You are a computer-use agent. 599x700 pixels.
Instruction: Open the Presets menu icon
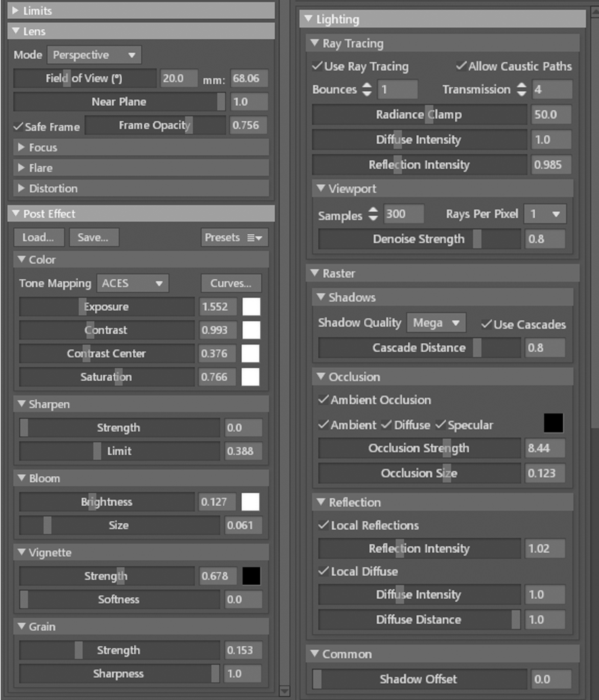(x=254, y=238)
